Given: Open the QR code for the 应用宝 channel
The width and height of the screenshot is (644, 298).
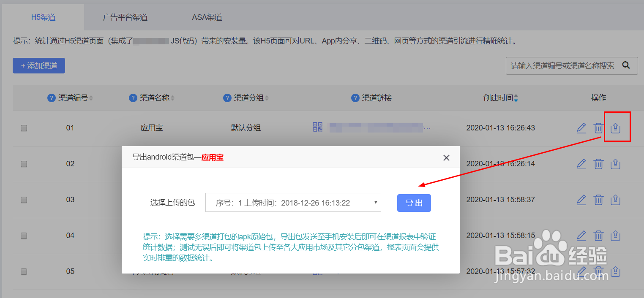Looking at the screenshot, I should [x=317, y=127].
